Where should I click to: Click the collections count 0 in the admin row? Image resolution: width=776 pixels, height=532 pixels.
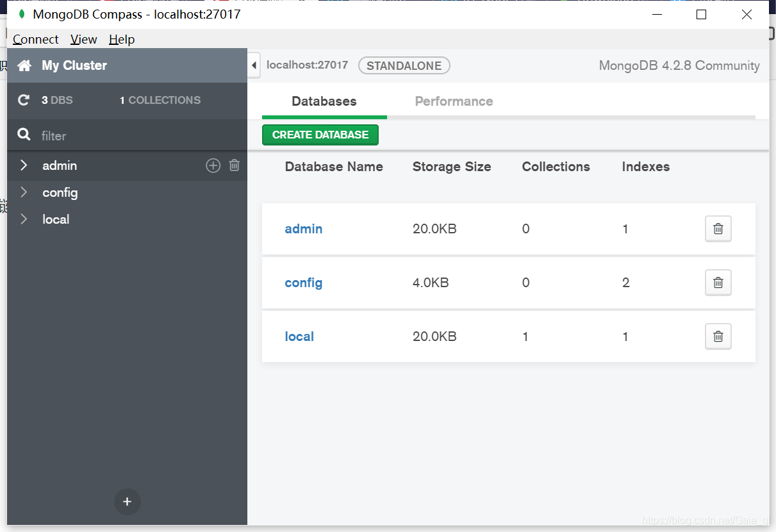tap(526, 229)
